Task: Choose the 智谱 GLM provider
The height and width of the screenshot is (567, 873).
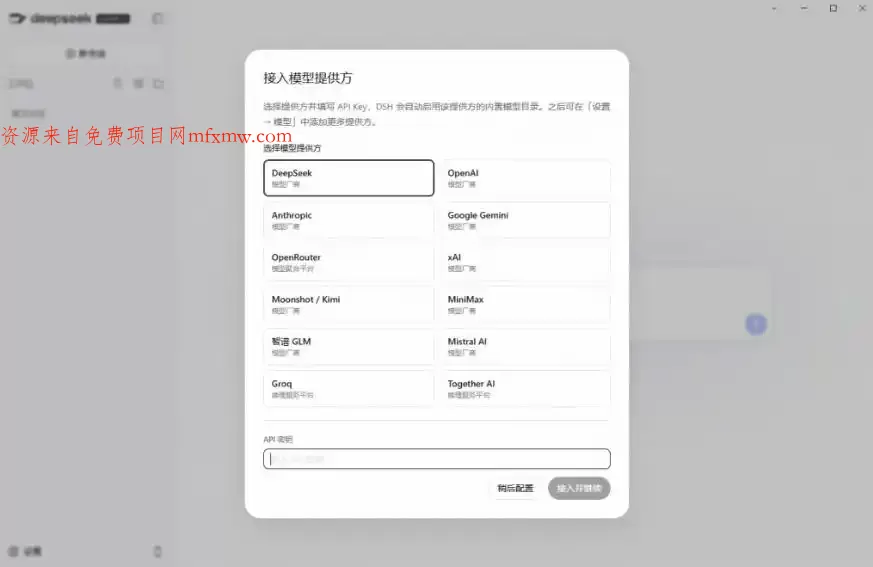Action: click(x=349, y=346)
